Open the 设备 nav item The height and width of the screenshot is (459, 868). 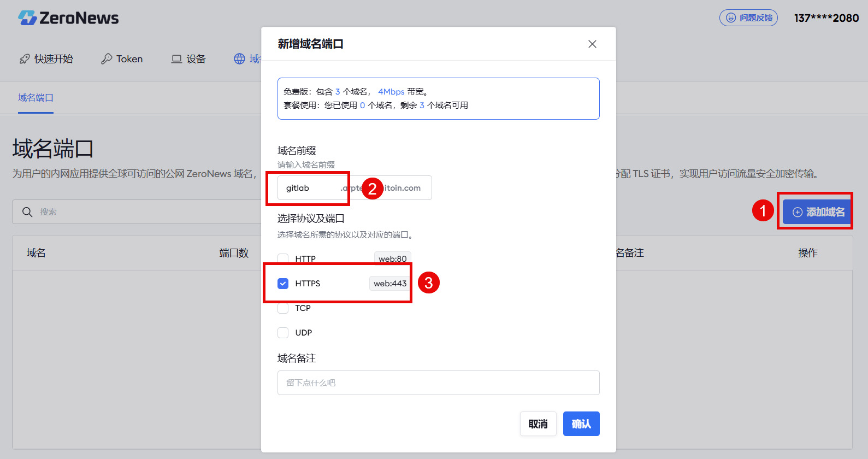pos(188,59)
